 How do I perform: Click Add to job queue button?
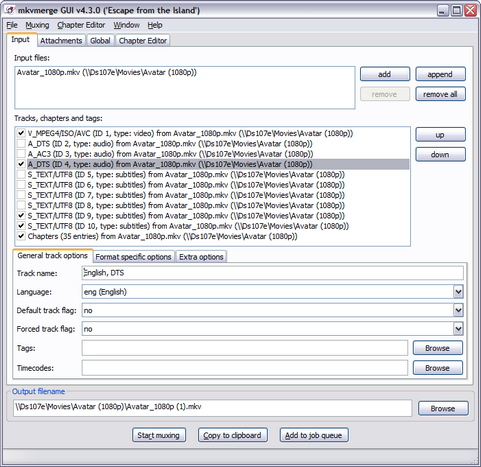coord(314,435)
